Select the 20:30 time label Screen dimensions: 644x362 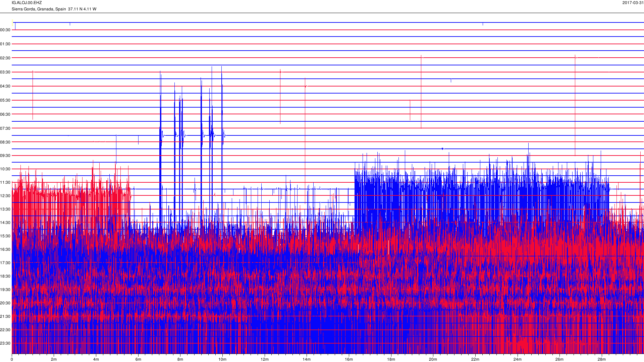tap(5, 303)
